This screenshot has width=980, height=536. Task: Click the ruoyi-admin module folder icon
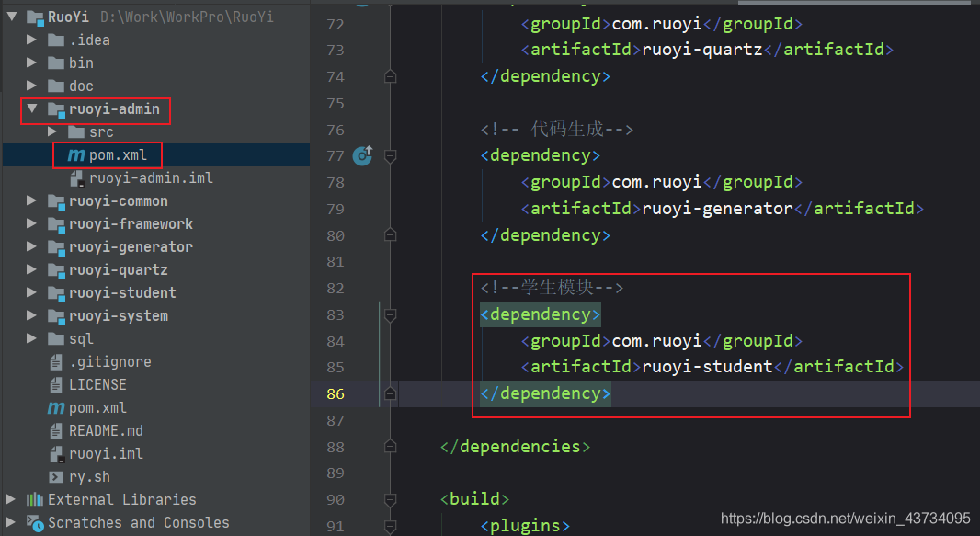[56, 110]
